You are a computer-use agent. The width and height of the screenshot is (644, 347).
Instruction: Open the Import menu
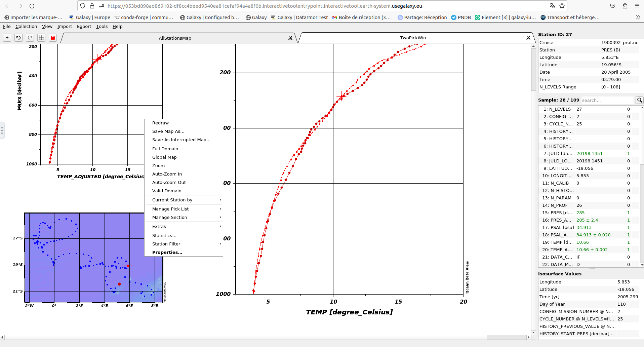(x=65, y=26)
